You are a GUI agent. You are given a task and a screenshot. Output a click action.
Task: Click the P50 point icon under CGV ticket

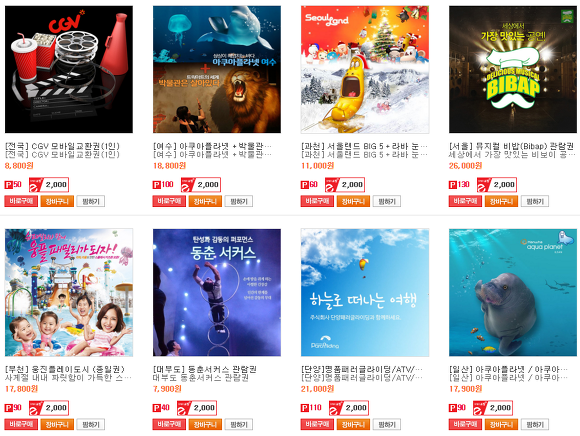tap(13, 185)
